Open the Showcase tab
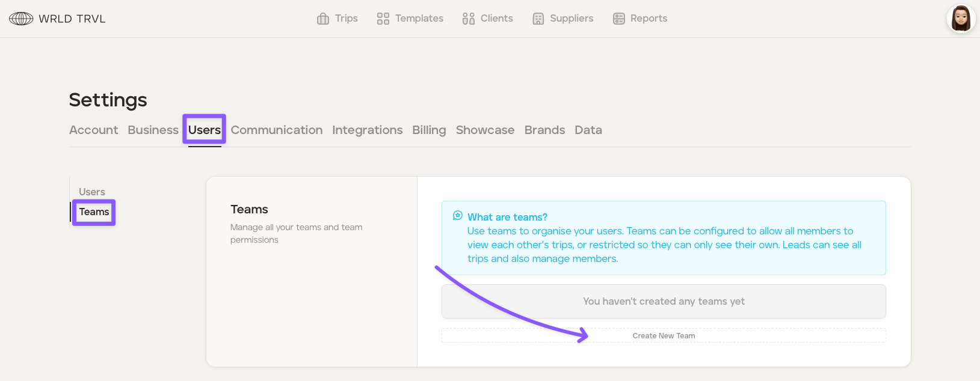 tap(485, 130)
